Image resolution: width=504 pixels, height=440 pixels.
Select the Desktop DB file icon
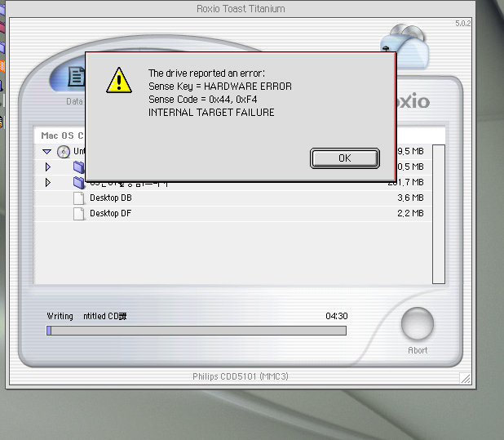pyautogui.click(x=79, y=198)
